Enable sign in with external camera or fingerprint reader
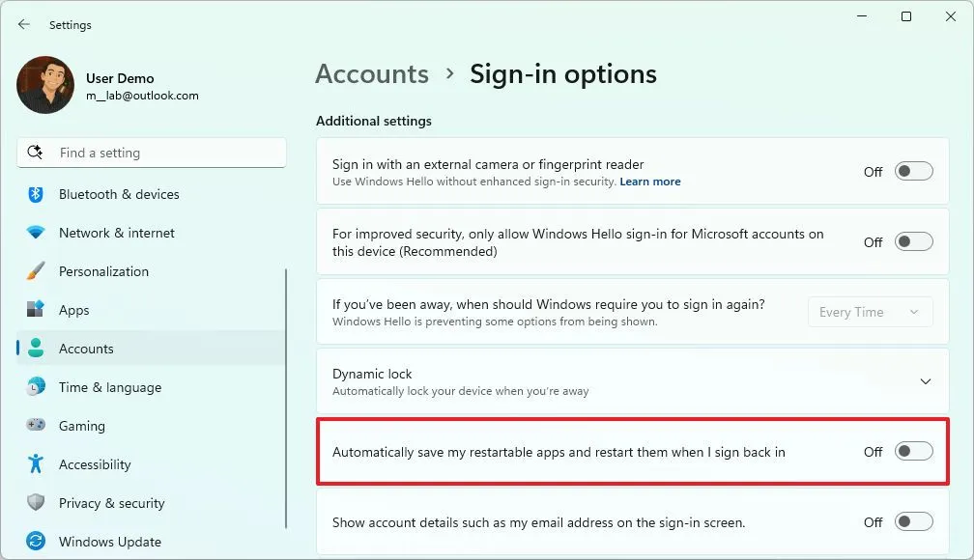 point(911,172)
